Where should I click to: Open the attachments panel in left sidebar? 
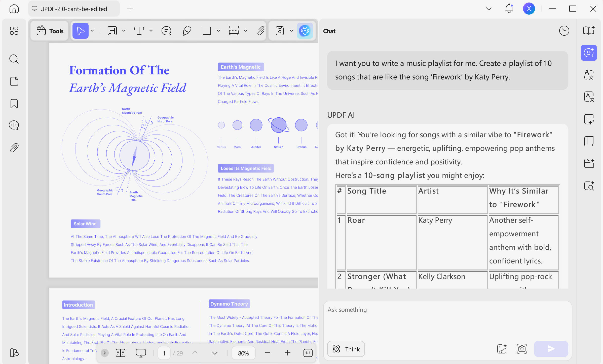pyautogui.click(x=14, y=148)
